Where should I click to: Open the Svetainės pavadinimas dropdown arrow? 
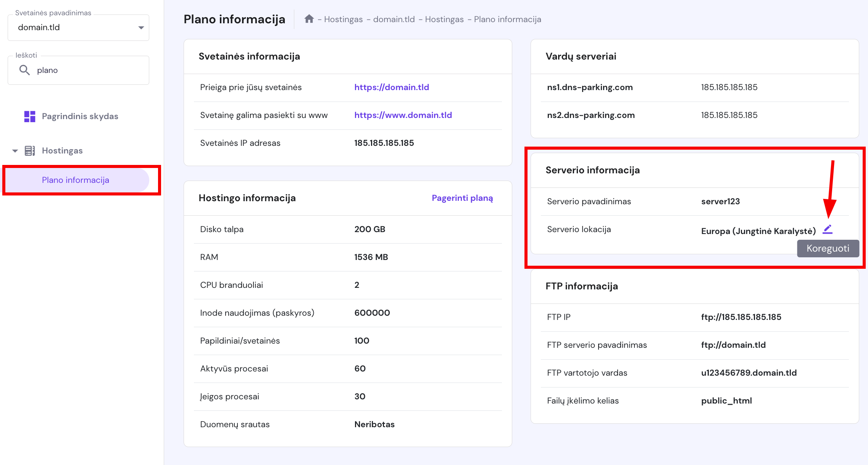tap(140, 27)
